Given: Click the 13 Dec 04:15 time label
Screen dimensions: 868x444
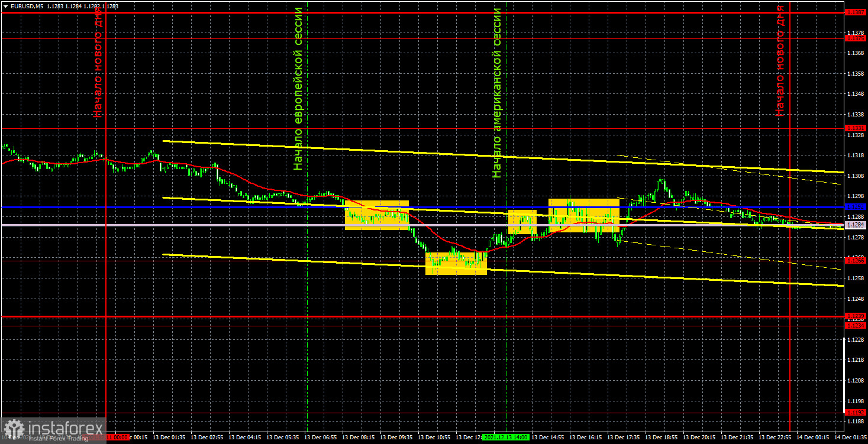Looking at the screenshot, I should [x=246, y=437].
